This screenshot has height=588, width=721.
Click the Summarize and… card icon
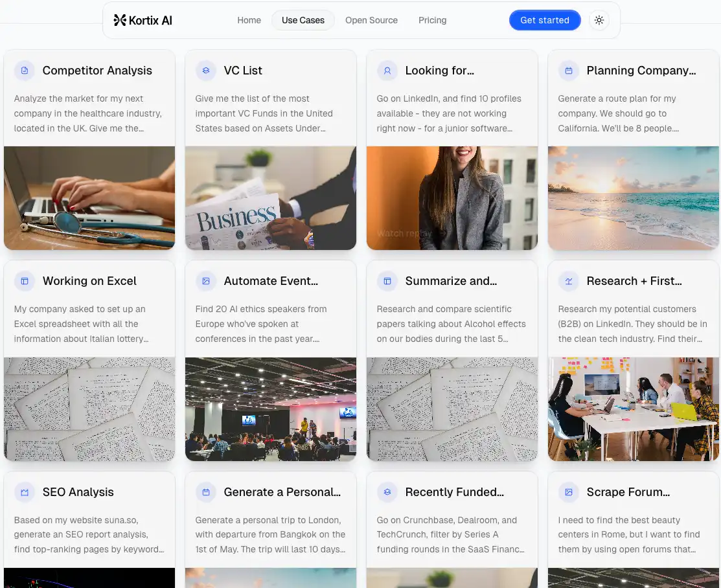pos(387,281)
